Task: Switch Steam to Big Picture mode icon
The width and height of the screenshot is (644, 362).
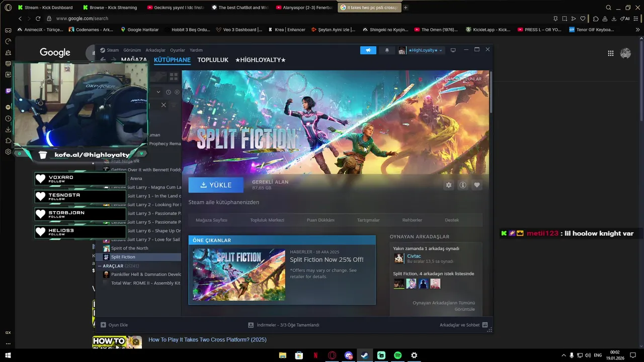Action: pos(453,50)
